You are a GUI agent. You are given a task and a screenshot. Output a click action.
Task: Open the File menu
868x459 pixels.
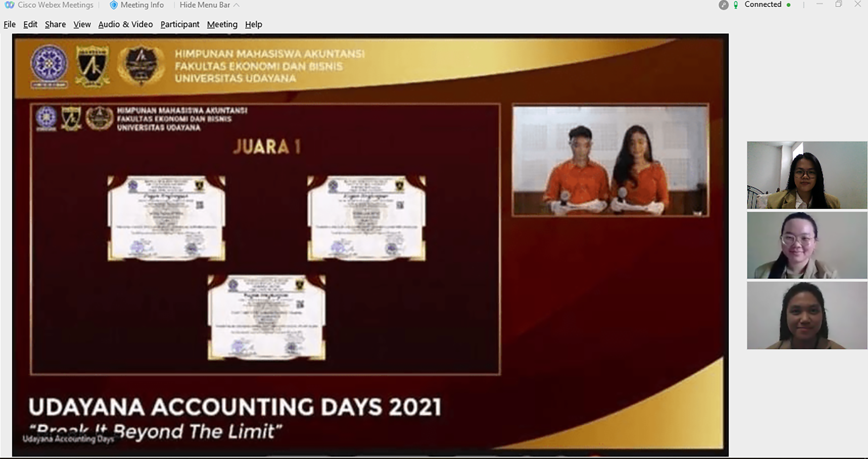[x=9, y=25]
